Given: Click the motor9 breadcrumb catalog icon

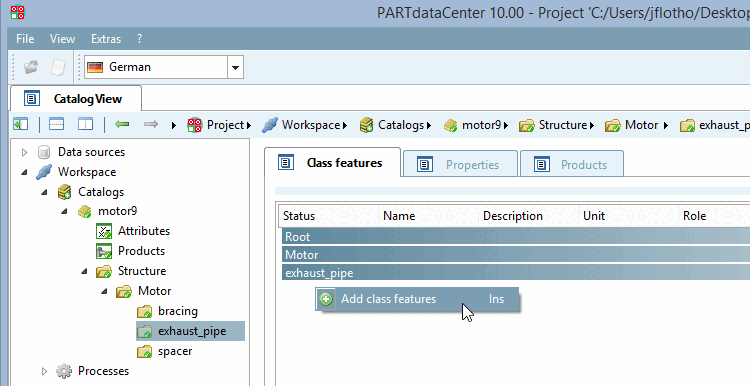Looking at the screenshot, I should pyautogui.click(x=450, y=126).
